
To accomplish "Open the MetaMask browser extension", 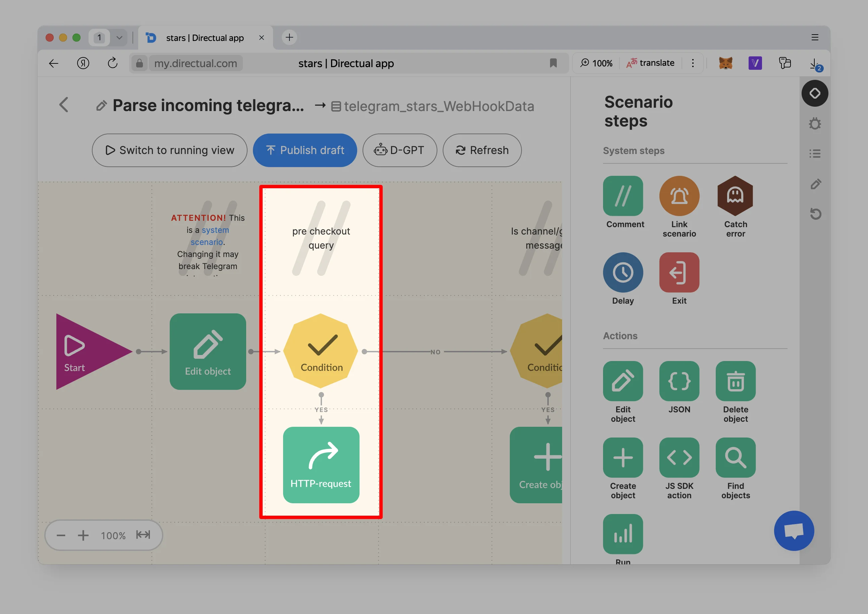I will (x=725, y=63).
